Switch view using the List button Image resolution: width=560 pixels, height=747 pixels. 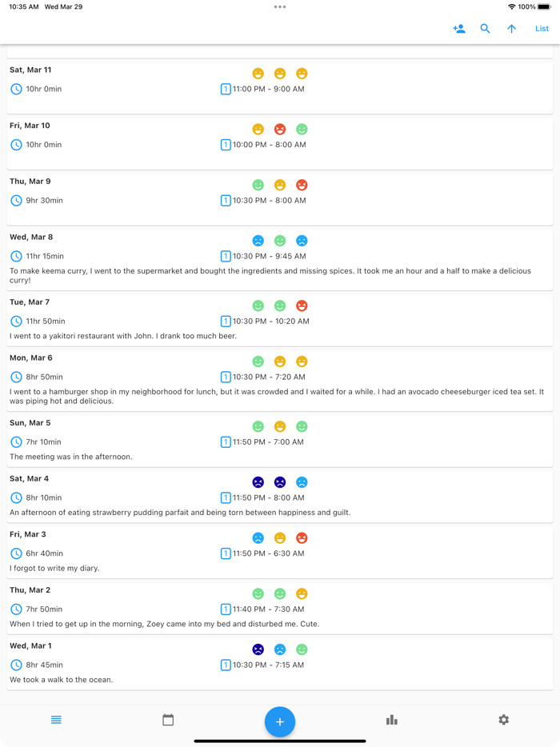point(542,29)
